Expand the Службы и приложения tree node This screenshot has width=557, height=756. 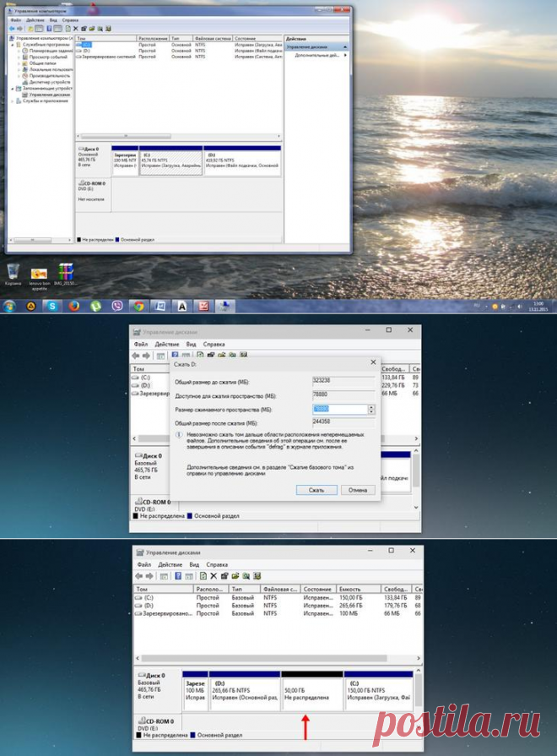tap(10, 101)
